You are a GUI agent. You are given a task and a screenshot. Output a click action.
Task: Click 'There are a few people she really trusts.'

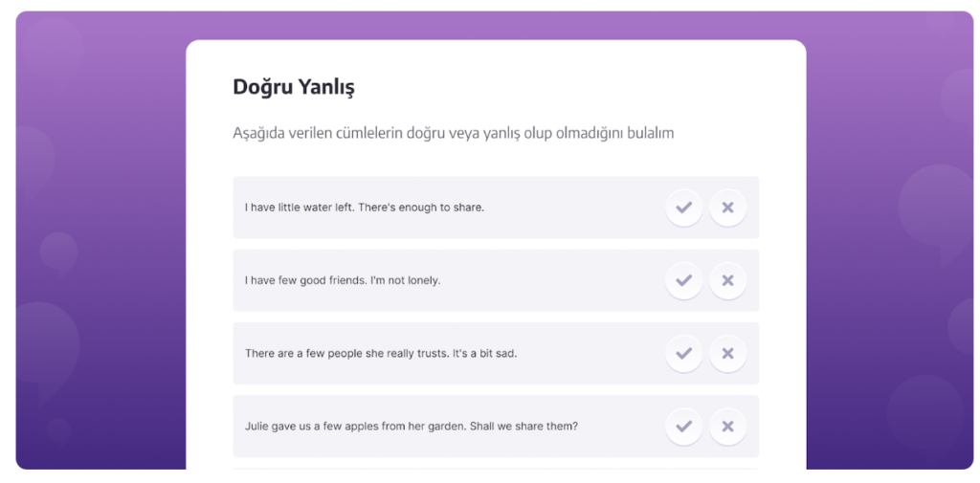(346, 353)
